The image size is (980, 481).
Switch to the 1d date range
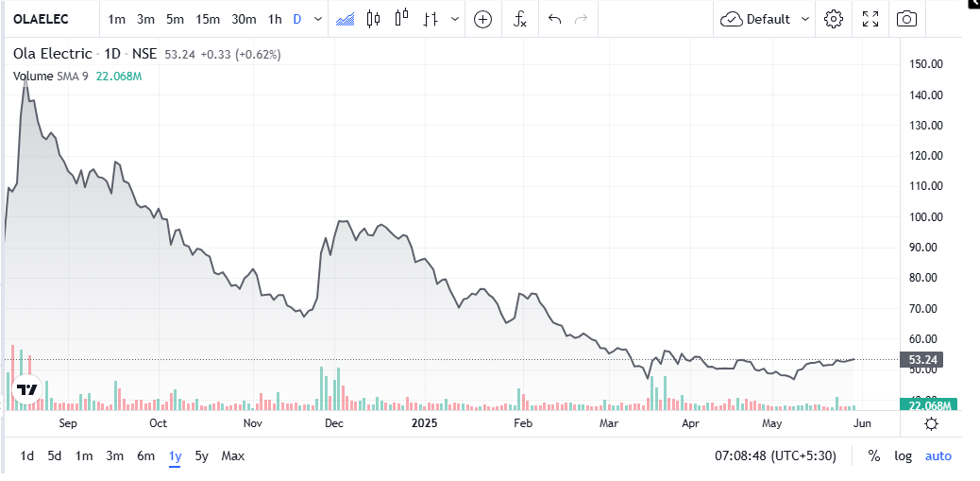point(26,456)
